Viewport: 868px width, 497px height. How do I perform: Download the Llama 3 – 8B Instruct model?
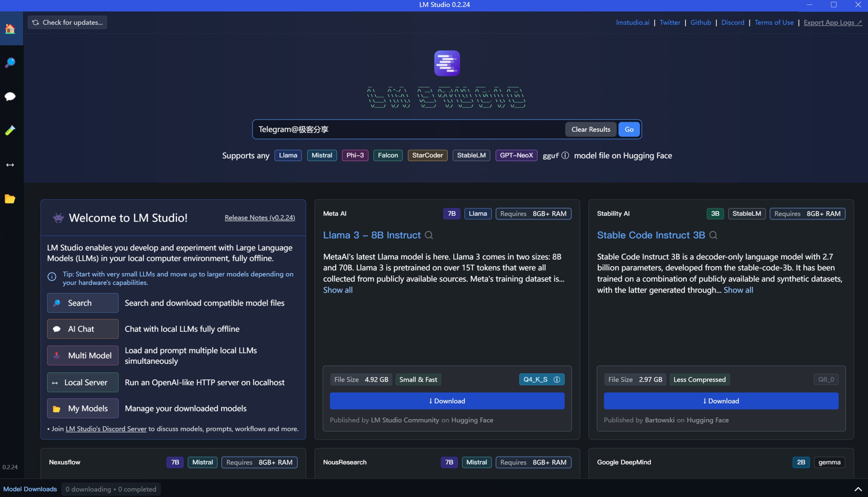click(x=447, y=401)
